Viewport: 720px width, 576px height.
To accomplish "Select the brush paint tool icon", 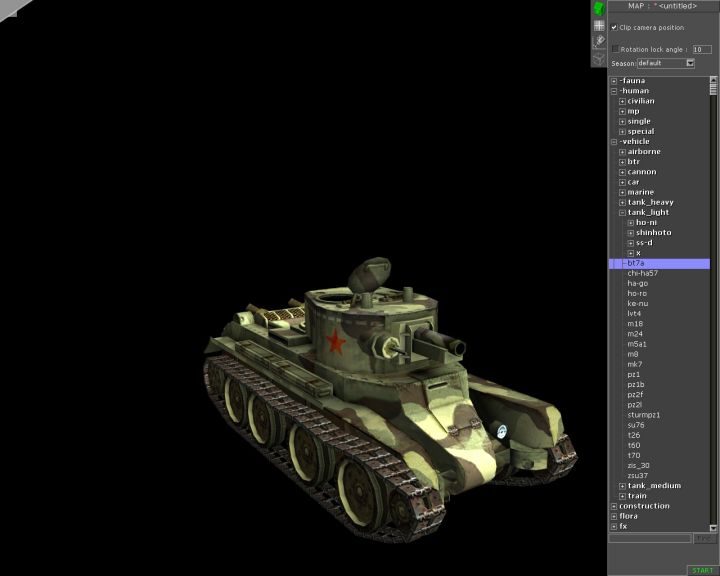I will pos(599,42).
